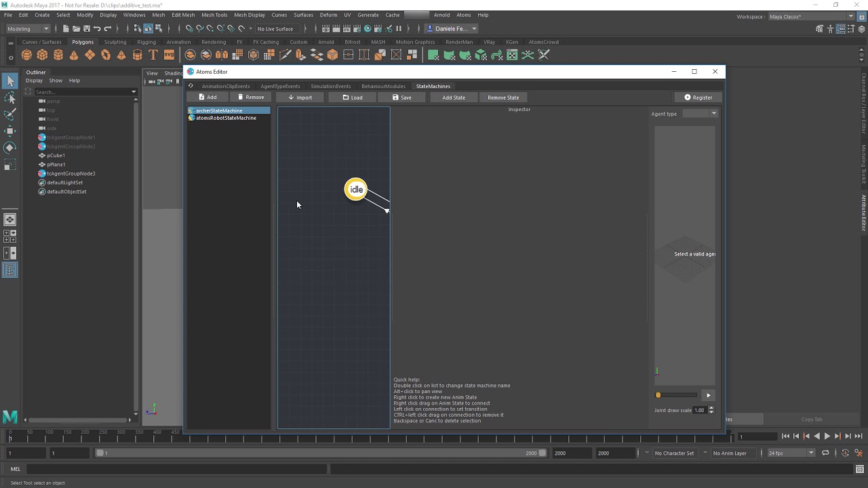The height and width of the screenshot is (488, 868).
Task: Select tcAgentGroupNode3 in the Outliner
Action: 71,174
